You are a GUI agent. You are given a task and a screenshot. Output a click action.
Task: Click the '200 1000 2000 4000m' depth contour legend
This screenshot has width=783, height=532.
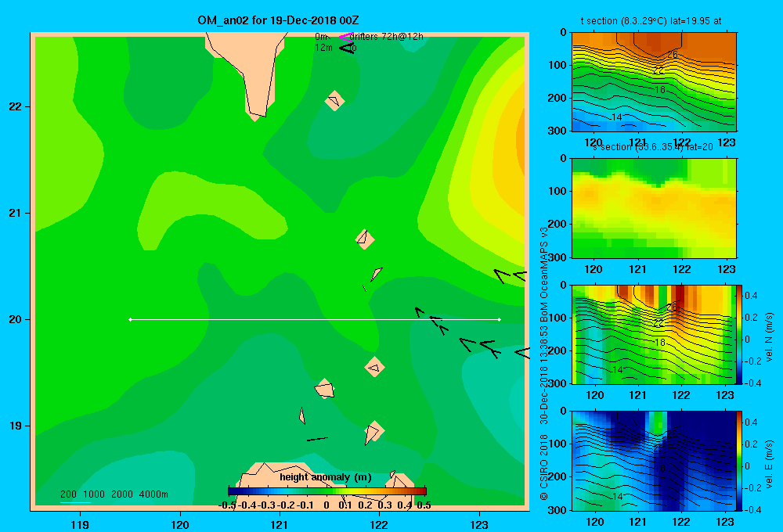[x=114, y=494]
